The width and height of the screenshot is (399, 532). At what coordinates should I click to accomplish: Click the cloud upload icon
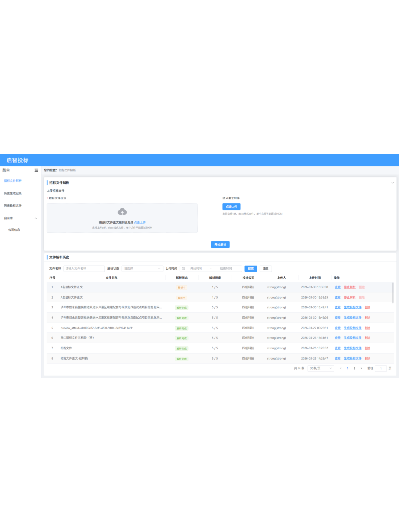(x=122, y=212)
